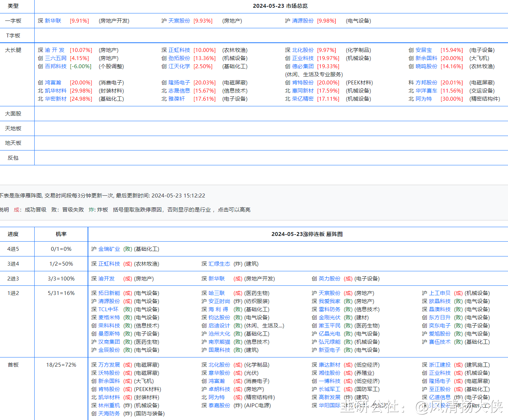Open the 百邦科技 stock link
Image resolution: width=508 pixels, height=420 pixels.
55,66
